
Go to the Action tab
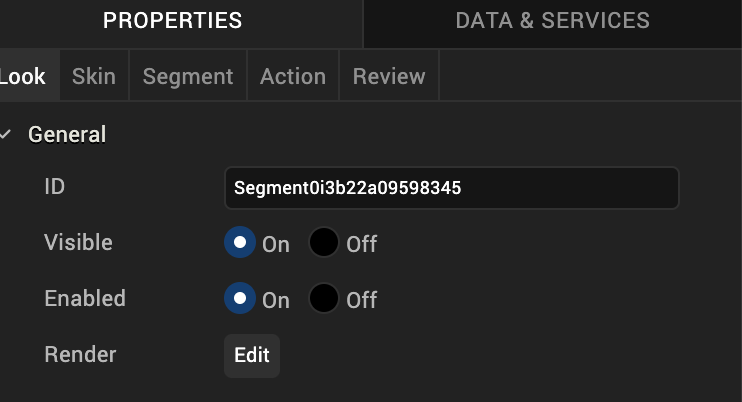pyautogui.click(x=293, y=77)
